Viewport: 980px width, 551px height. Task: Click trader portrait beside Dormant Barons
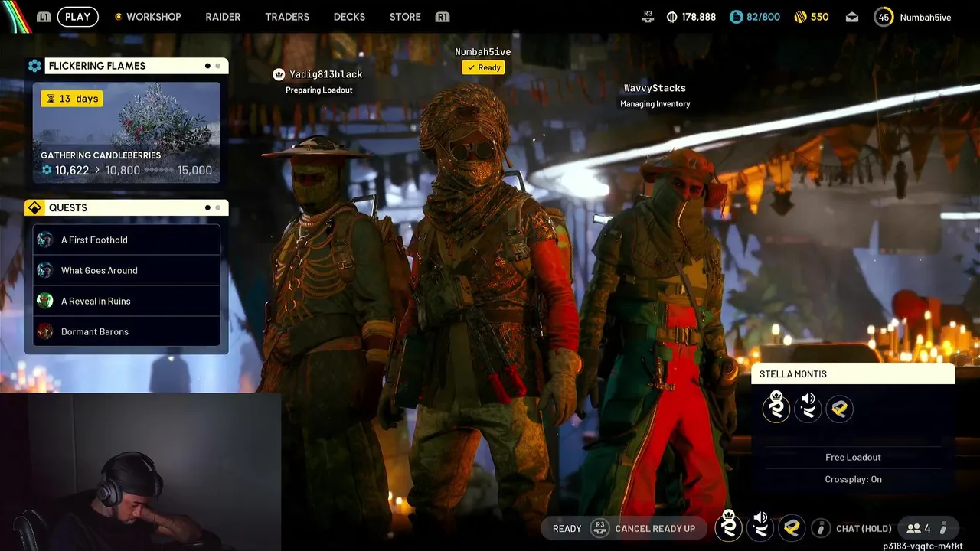[x=45, y=331]
